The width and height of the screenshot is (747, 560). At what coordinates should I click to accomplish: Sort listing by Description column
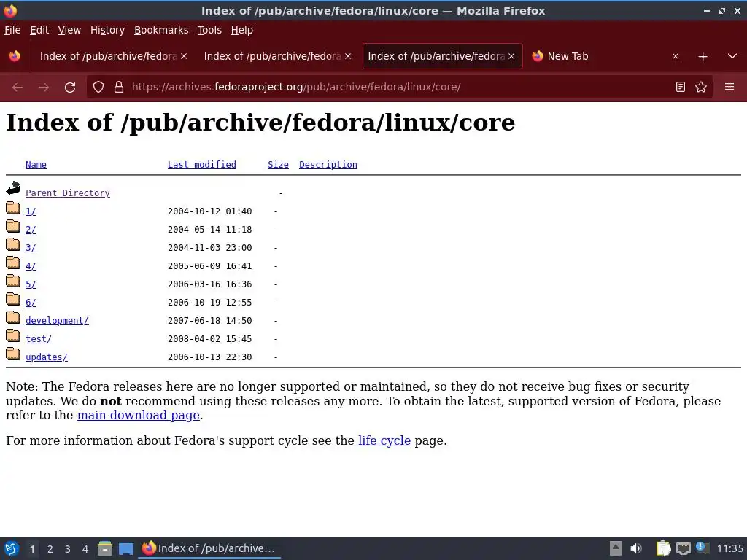point(328,164)
